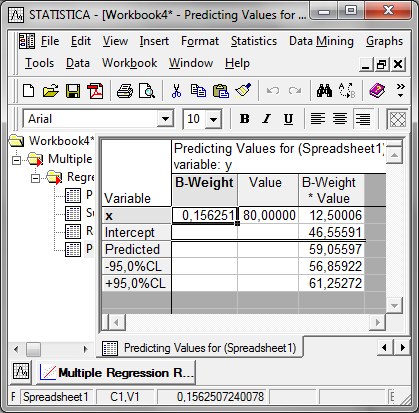Open the Help book icon

(x=377, y=91)
